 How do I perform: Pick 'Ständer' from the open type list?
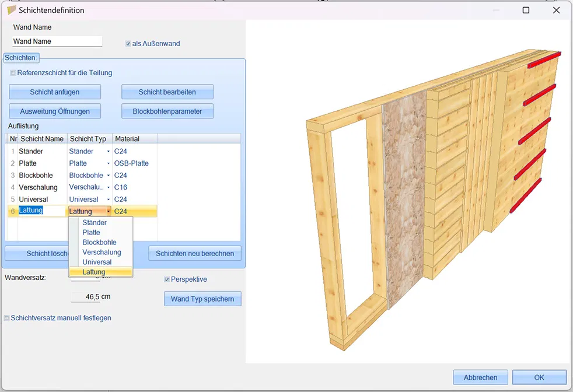[95, 222]
